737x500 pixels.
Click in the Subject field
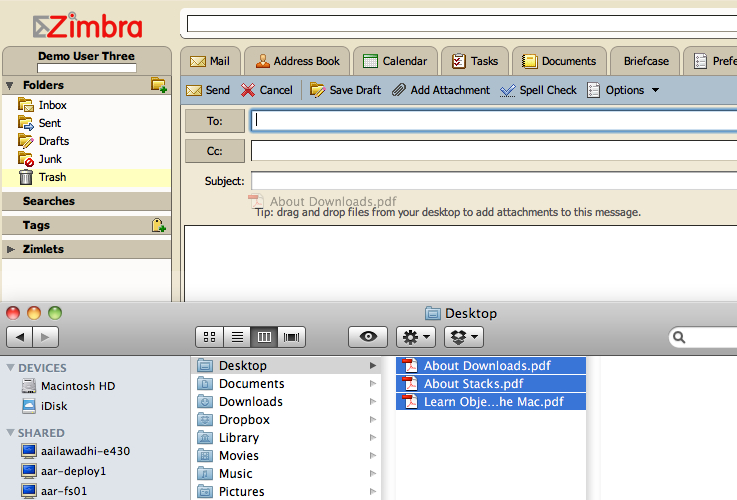pos(494,181)
